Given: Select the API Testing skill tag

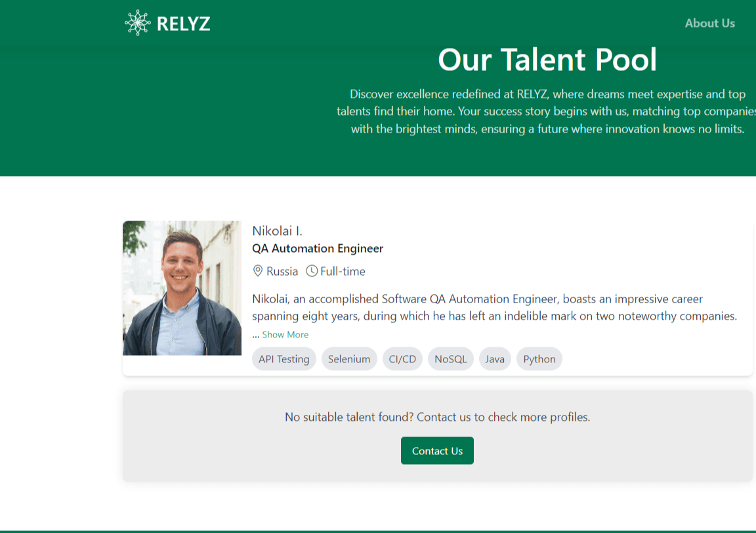Looking at the screenshot, I should pos(284,359).
